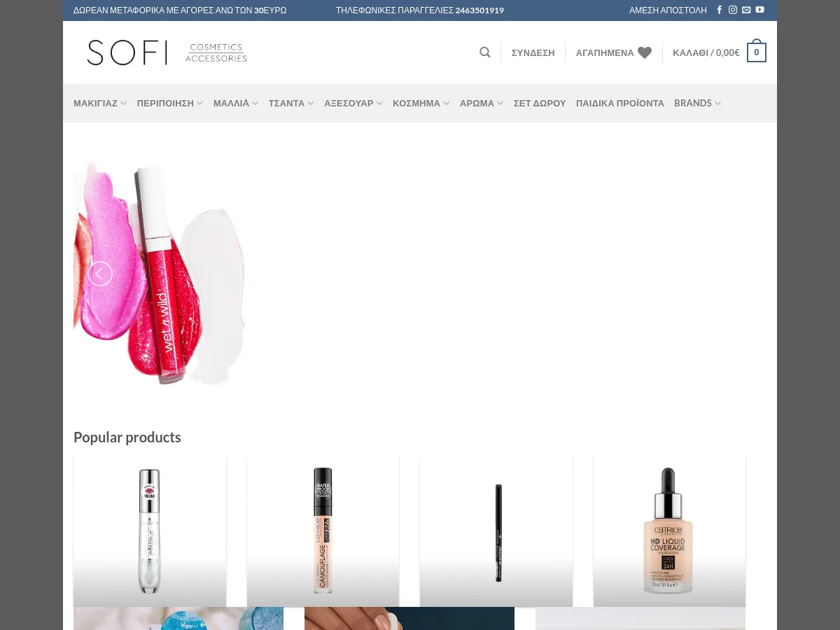Image resolution: width=840 pixels, height=630 pixels.
Task: Click the SOFI Cosmetics logo
Action: click(x=167, y=52)
